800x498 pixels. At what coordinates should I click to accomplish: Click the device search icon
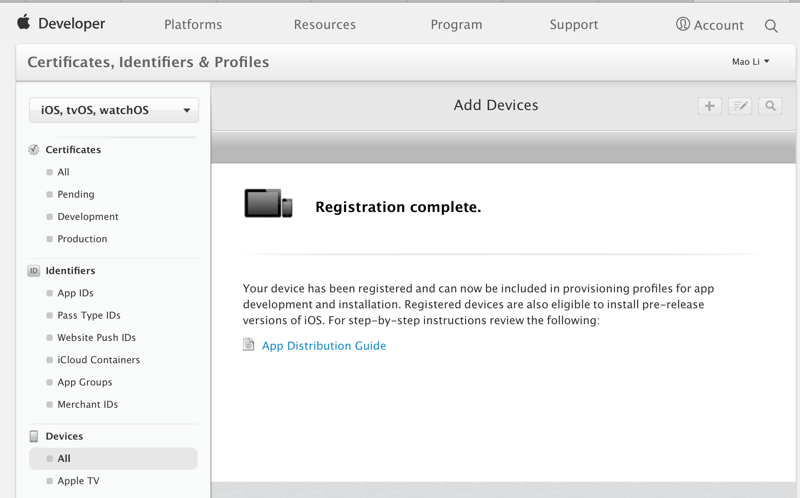pos(770,106)
